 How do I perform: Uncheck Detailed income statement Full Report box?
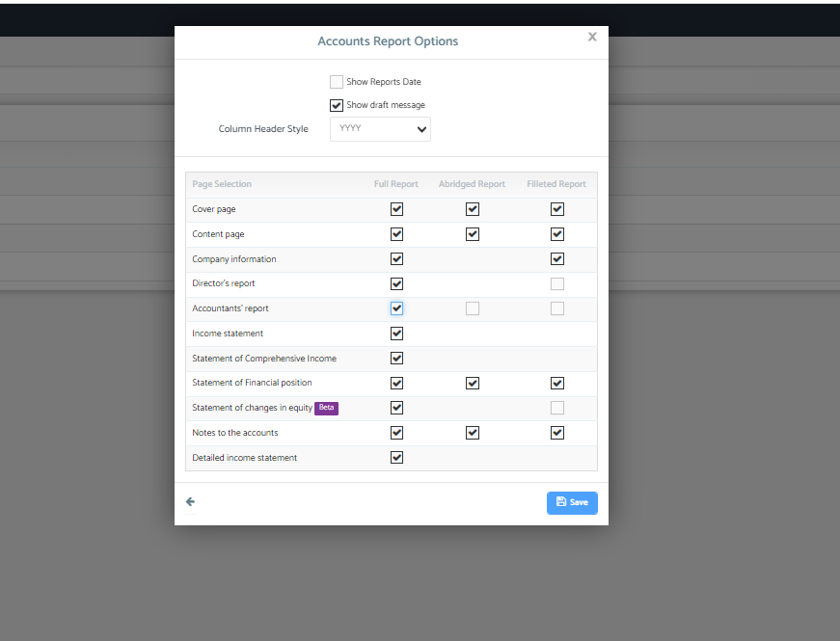[396, 458]
